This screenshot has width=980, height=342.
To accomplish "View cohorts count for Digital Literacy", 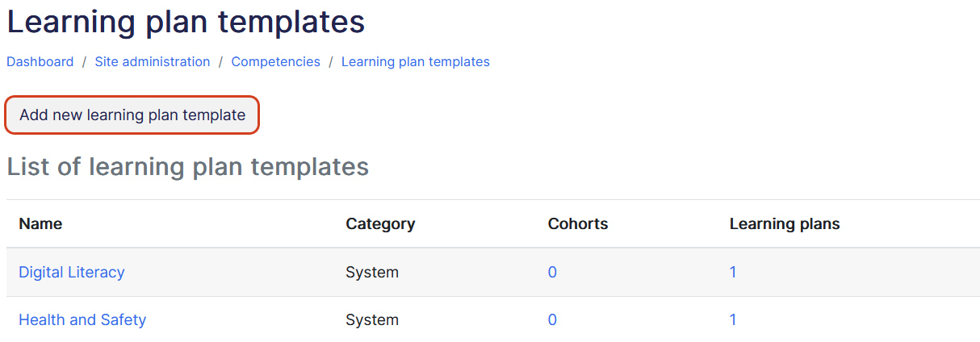I will (x=552, y=272).
